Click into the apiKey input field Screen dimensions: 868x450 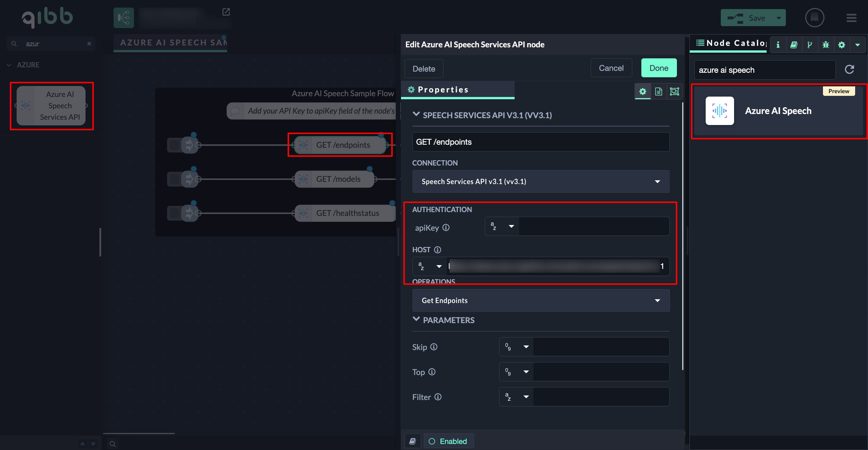coord(593,227)
